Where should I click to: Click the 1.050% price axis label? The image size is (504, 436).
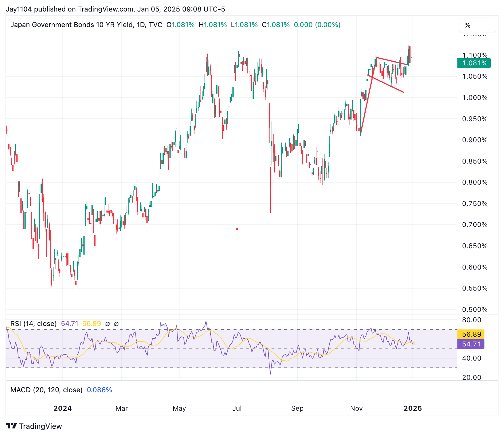[475, 76]
